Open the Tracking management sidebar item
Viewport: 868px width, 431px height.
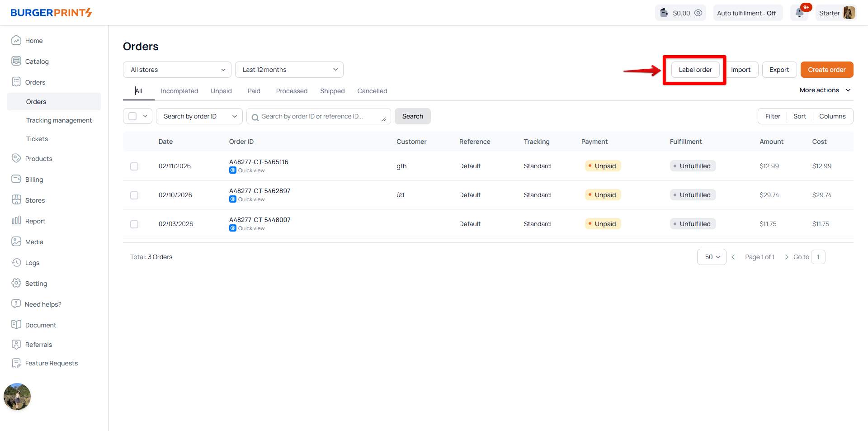(59, 120)
